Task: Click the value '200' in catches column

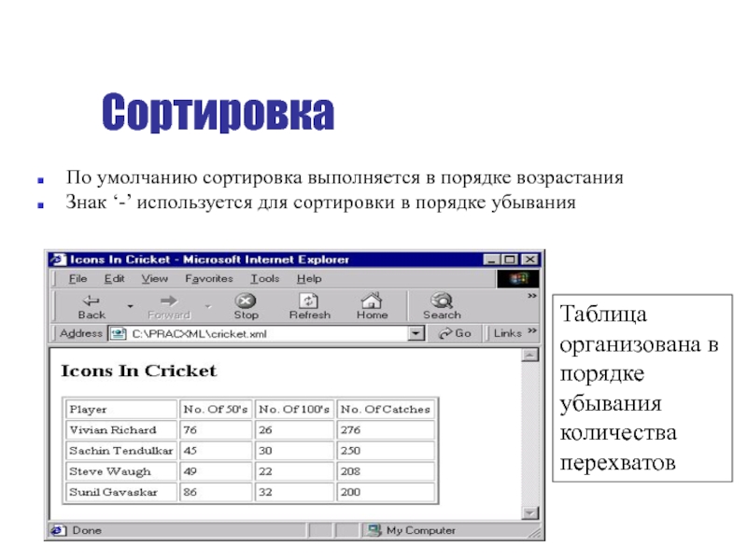Action: [x=351, y=492]
